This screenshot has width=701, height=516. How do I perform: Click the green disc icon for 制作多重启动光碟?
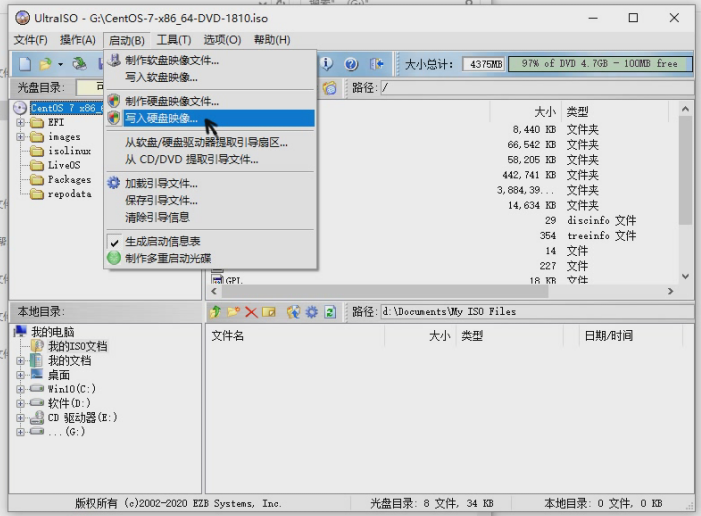(x=114, y=258)
